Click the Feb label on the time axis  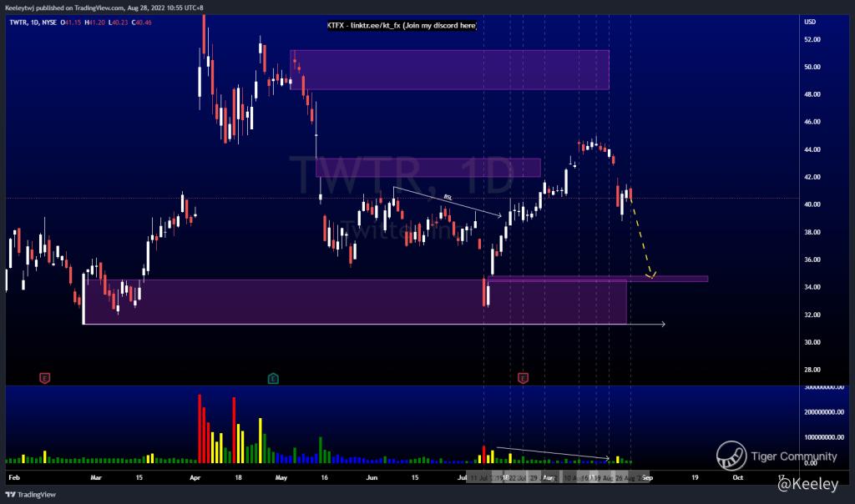pos(14,478)
